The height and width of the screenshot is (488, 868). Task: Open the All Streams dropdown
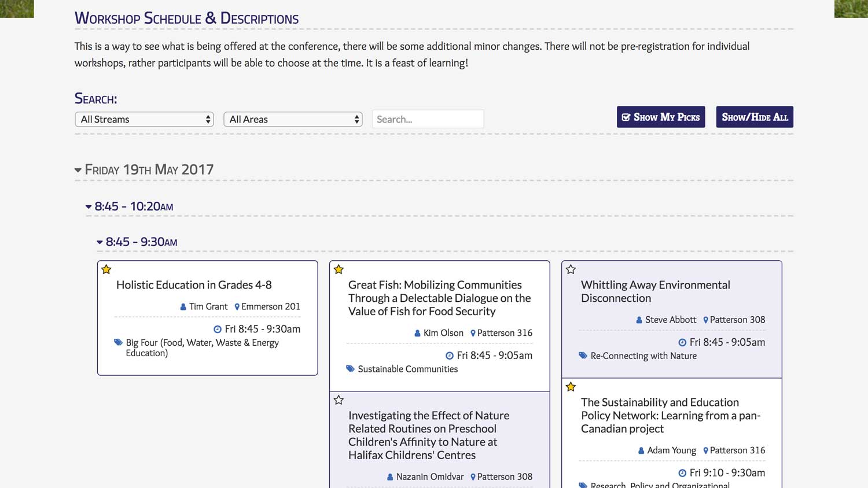pos(144,119)
